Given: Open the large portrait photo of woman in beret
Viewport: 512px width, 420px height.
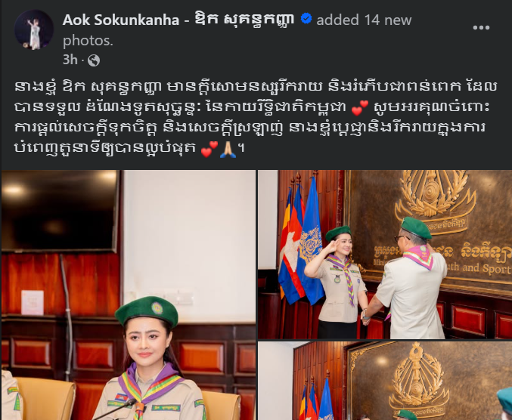Looking at the screenshot, I should (x=129, y=295).
